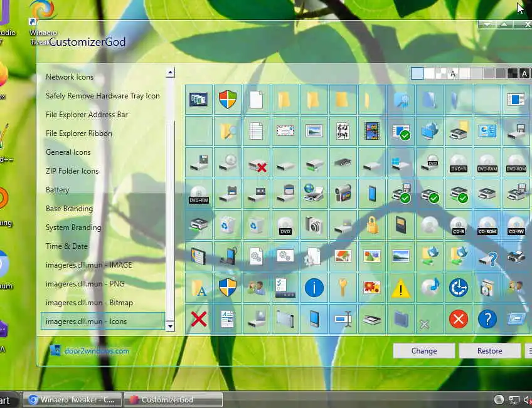Viewport: 532px width, 408px height.
Task: Select the folder with magnifier icon
Action: pos(228,131)
